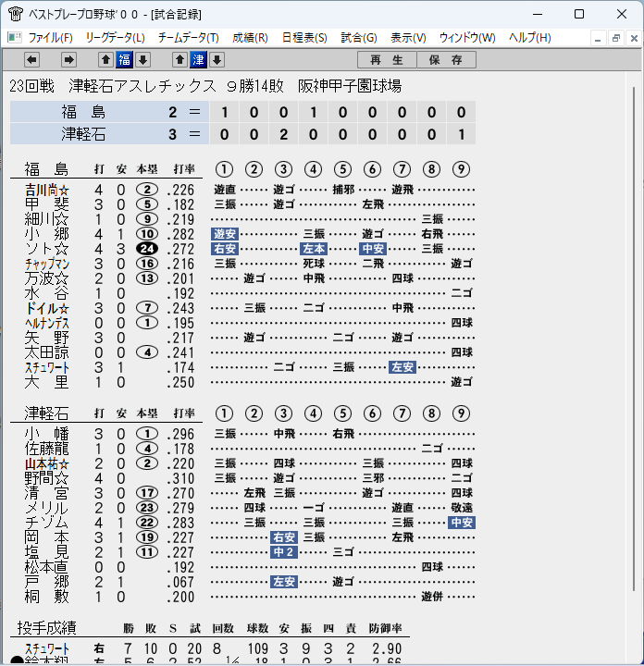Click the right arrow next game icon
The height and width of the screenshot is (666, 644).
click(x=68, y=60)
